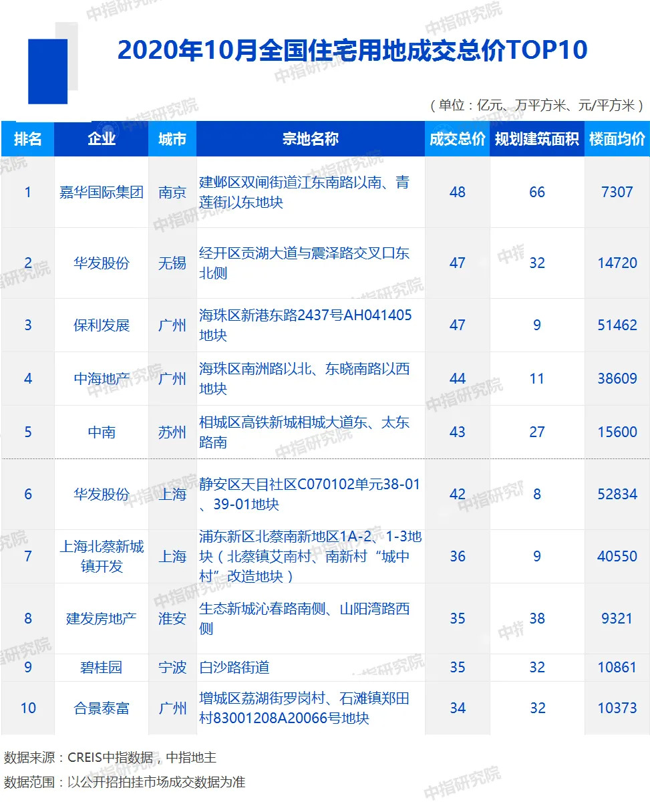Click the plot name 白沙路街道
Image resolution: width=650 pixels, height=812 pixels.
234,668
